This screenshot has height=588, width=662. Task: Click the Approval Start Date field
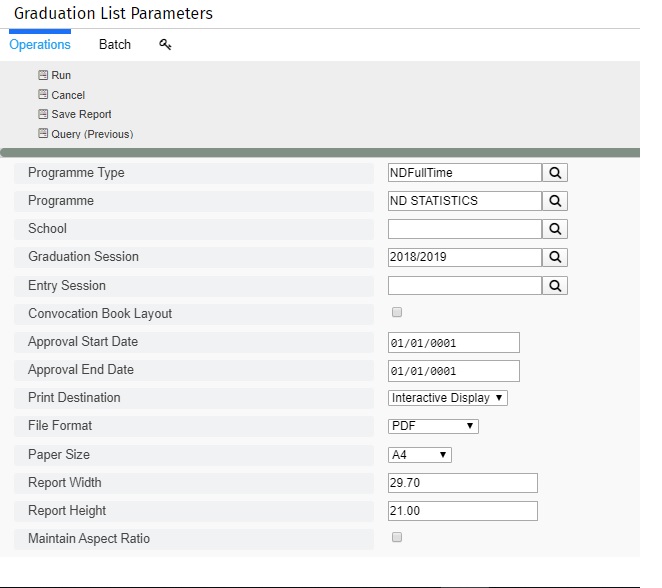click(454, 343)
